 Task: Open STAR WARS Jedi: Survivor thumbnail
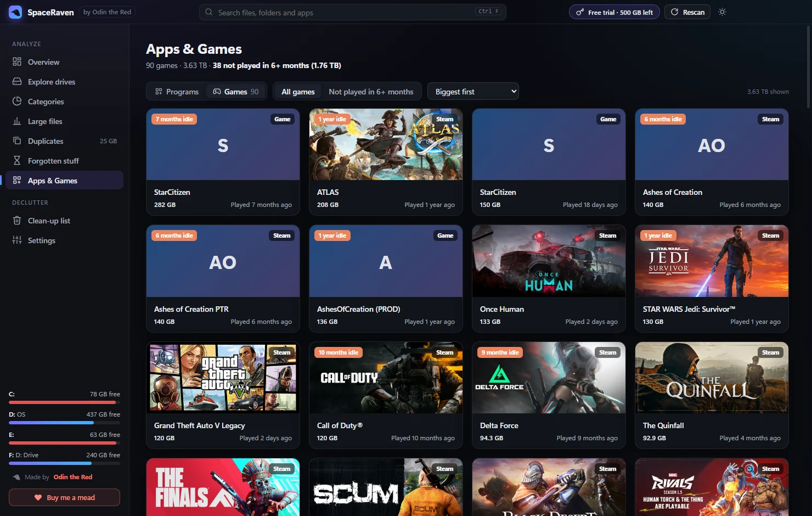pos(712,261)
